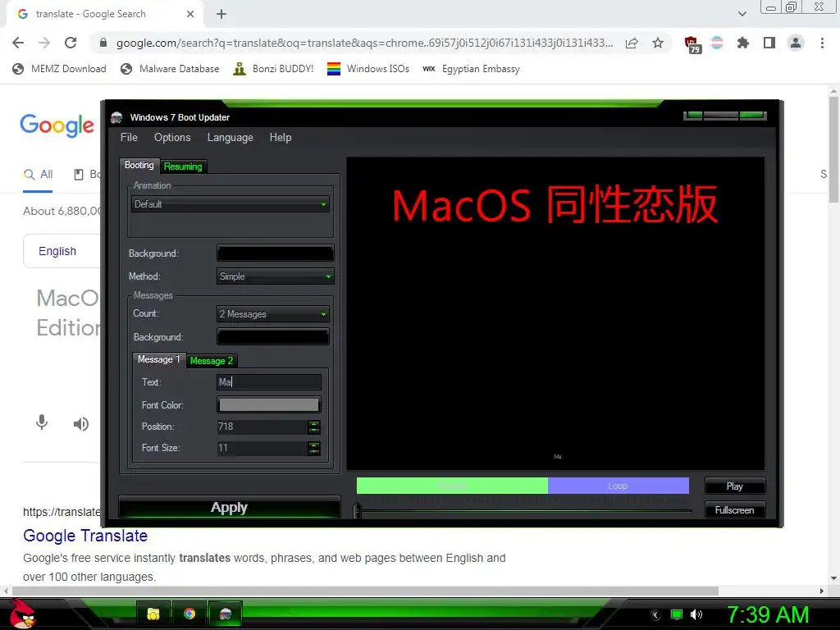Screen dimensions: 840x630
Task: Click the Chrome taskbar icon
Action: click(189, 614)
